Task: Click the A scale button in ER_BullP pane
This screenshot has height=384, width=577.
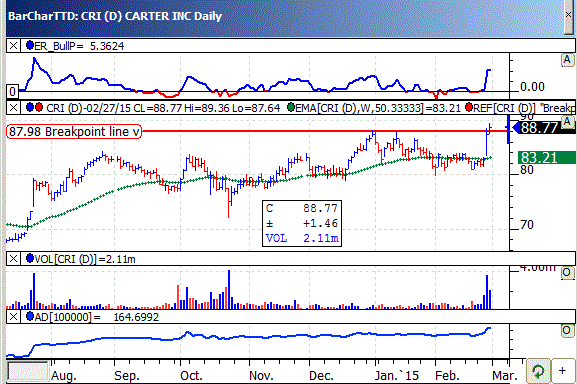Action: 567,60
